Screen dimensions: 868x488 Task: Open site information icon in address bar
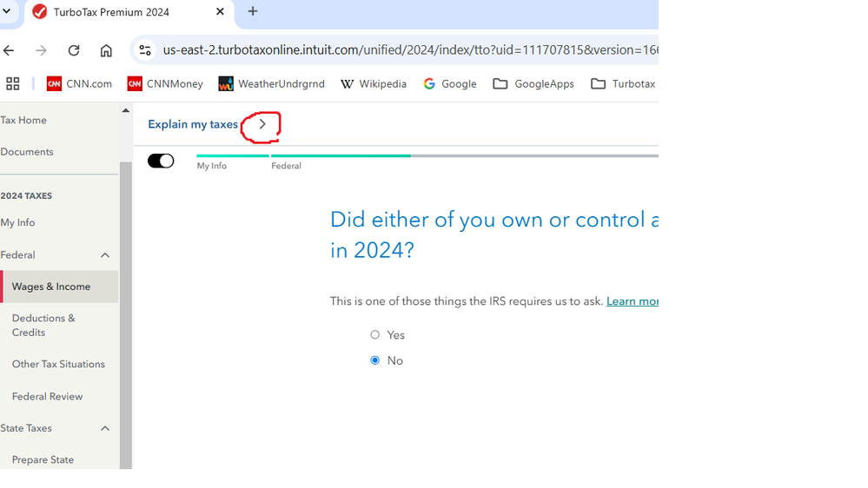[145, 50]
